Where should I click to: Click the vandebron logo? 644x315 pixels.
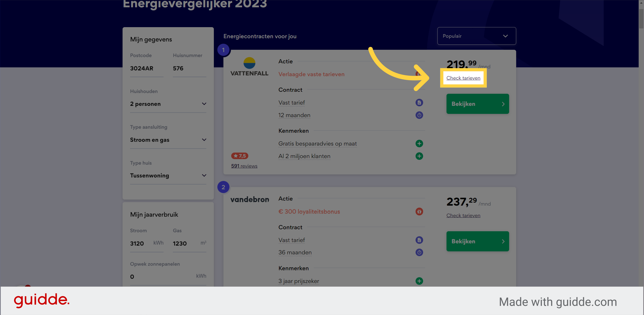[250, 199]
